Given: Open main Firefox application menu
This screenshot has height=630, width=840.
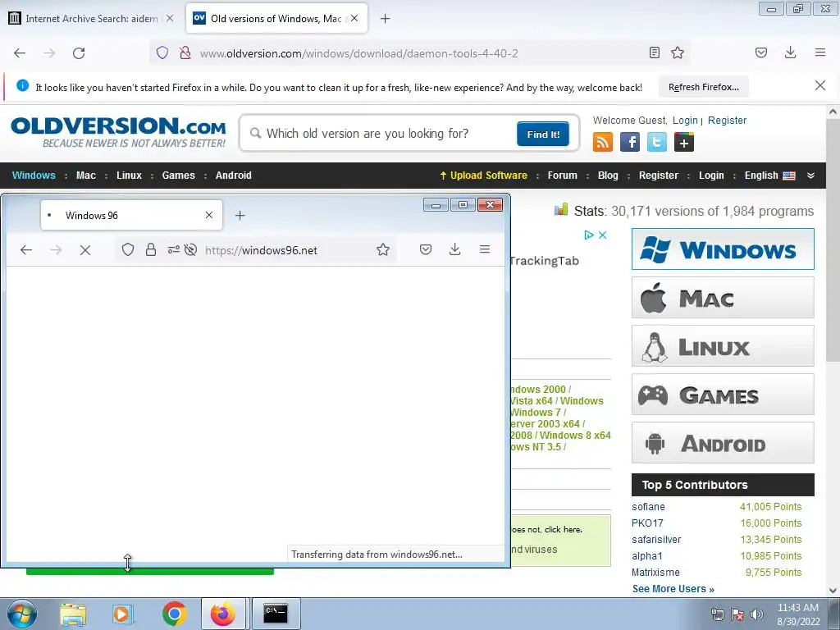Looking at the screenshot, I should coord(820,52).
